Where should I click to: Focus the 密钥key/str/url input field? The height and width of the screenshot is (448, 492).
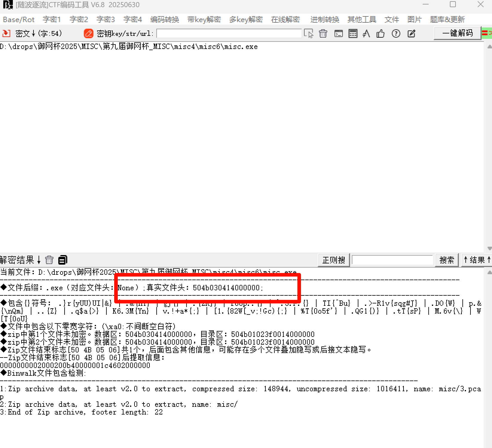point(229,33)
